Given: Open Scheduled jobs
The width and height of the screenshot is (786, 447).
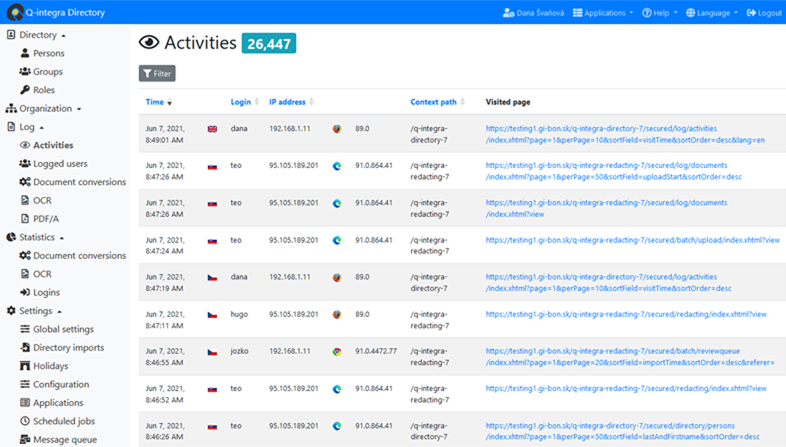Looking at the screenshot, I should (64, 421).
